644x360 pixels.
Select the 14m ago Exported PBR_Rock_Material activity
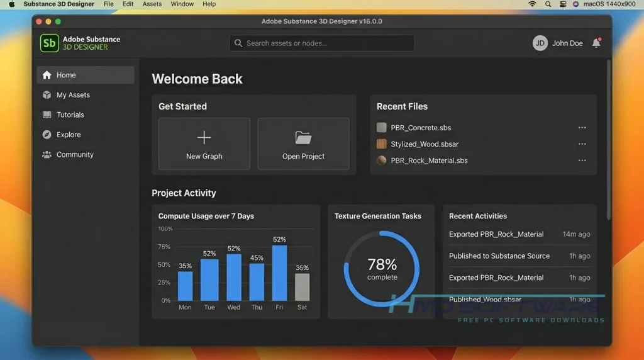[519, 234]
